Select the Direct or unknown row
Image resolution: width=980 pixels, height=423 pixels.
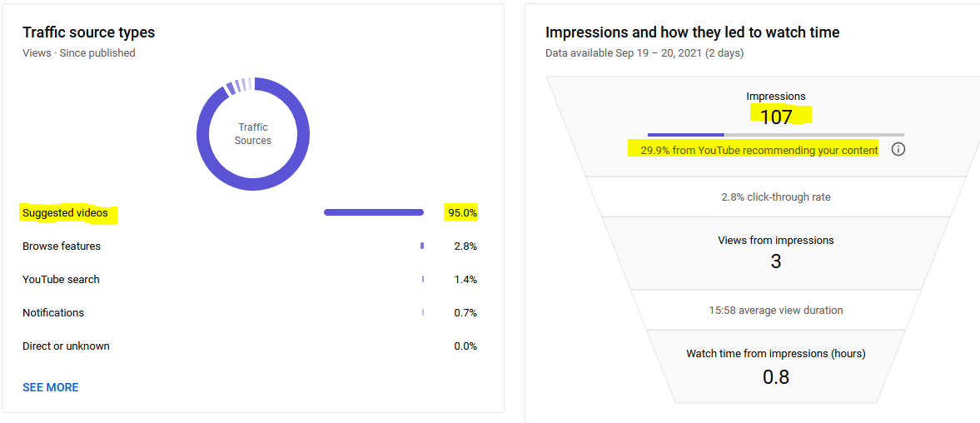pos(250,346)
